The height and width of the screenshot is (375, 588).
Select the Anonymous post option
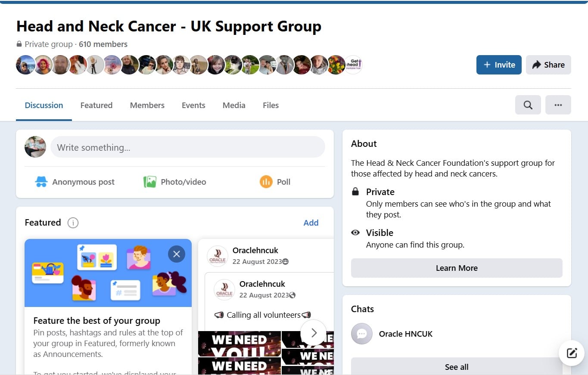coord(75,182)
